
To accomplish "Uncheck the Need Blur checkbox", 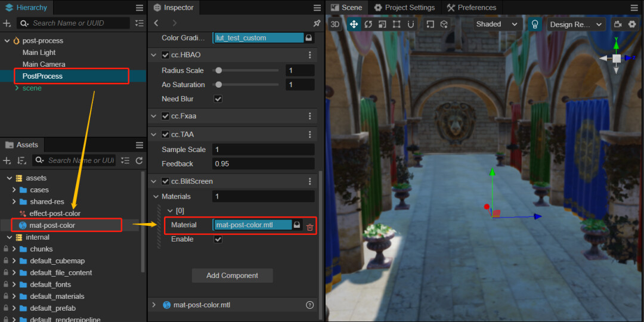I will [x=218, y=99].
